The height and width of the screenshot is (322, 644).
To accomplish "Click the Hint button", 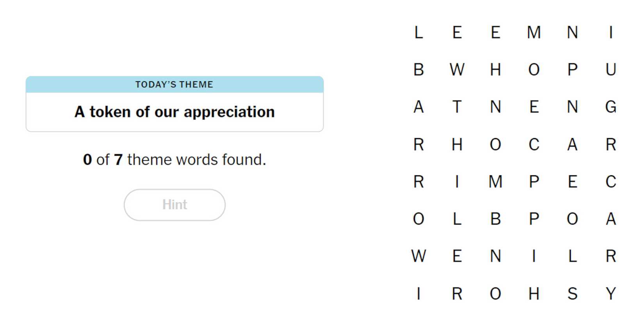I will 174,205.
